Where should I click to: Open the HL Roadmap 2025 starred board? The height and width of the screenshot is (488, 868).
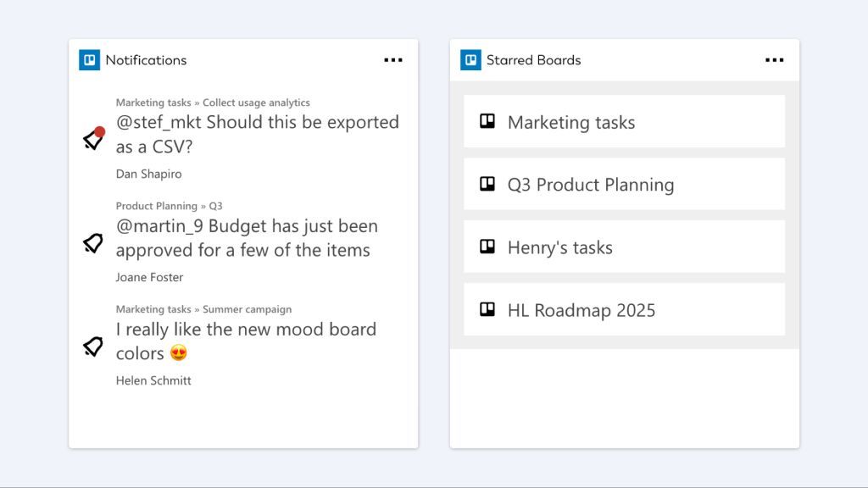[625, 309]
